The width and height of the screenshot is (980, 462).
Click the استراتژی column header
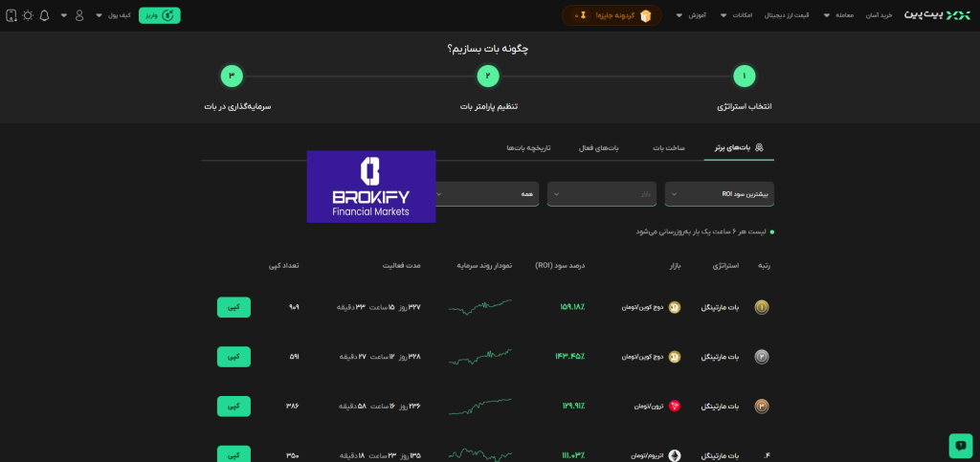725,265
